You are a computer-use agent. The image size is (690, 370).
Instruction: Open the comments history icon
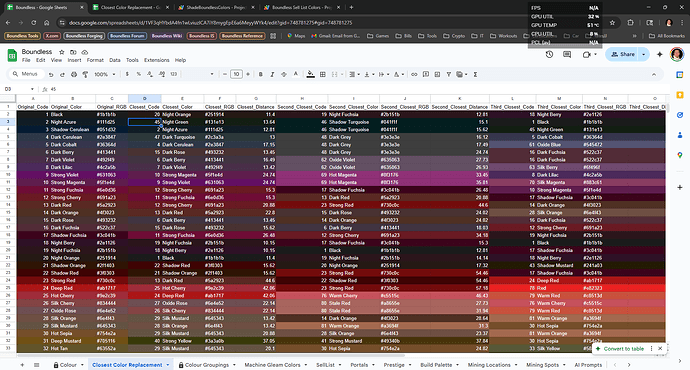coord(567,55)
